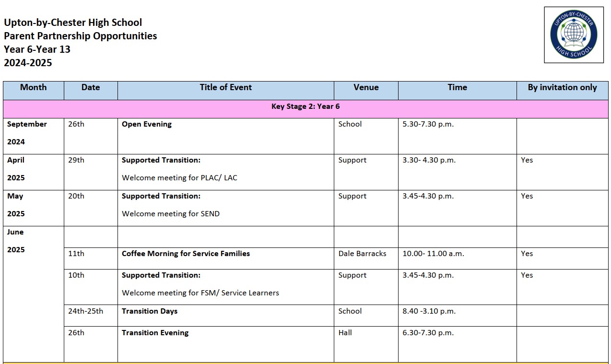Image resolution: width=611 pixels, height=364 pixels.
Task: Select 'Support' venue in the 20th row
Action: click(352, 196)
